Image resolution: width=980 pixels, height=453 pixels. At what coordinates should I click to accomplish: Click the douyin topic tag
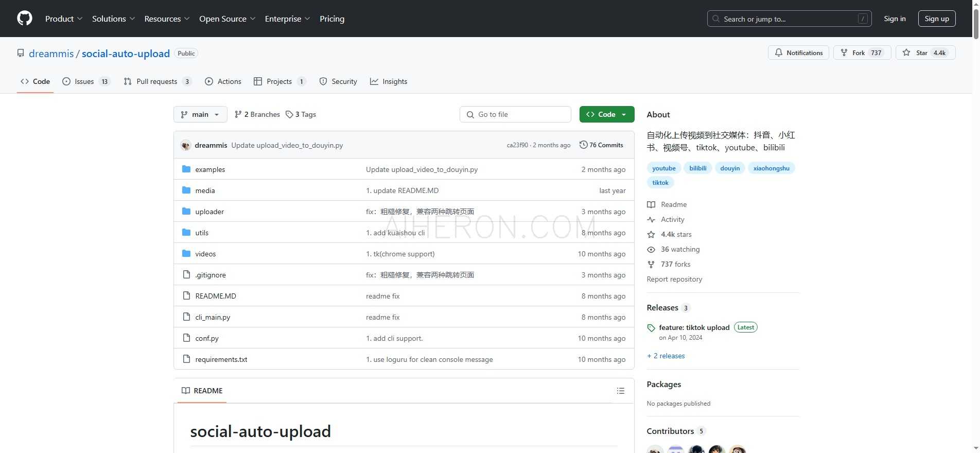click(730, 168)
